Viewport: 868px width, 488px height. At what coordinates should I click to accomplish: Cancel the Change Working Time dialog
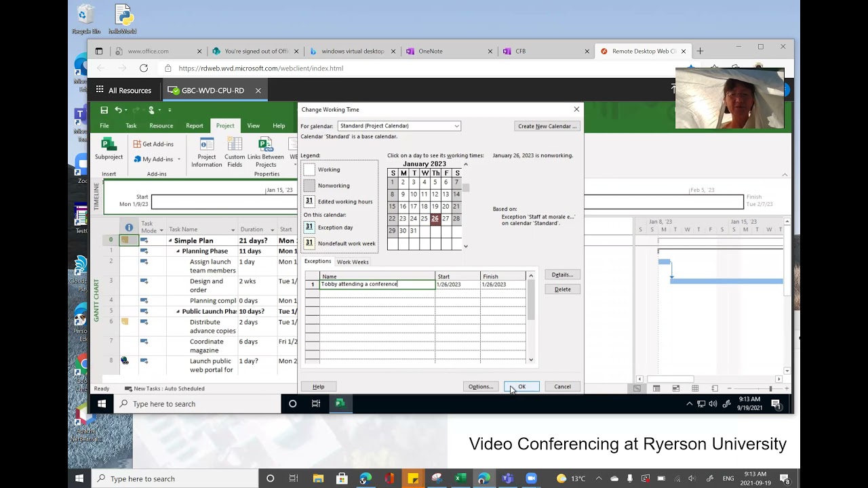click(562, 386)
